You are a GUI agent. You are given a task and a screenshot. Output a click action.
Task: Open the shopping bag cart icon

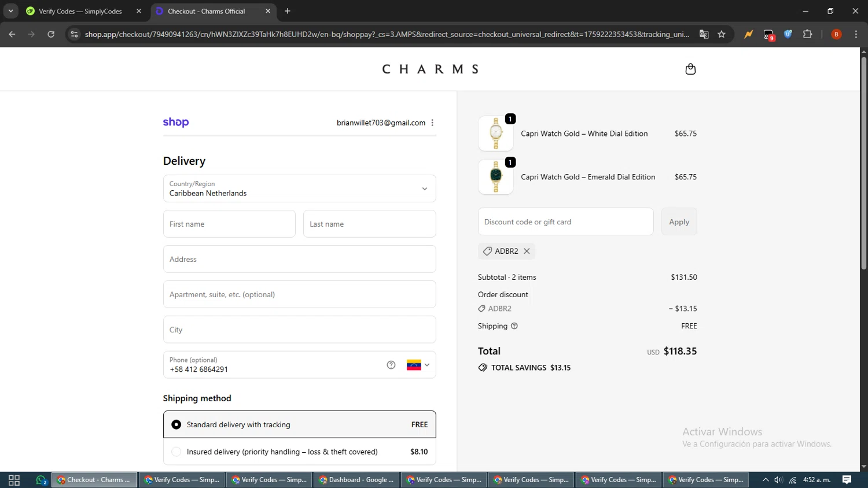(690, 69)
